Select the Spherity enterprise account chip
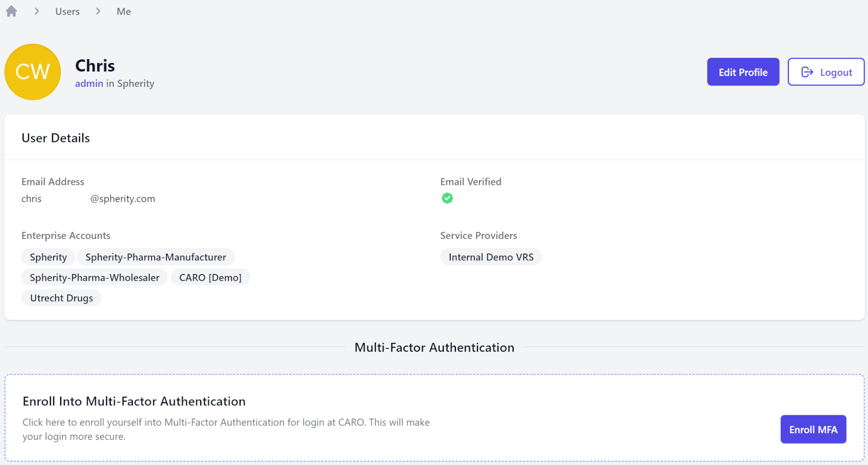 point(48,257)
